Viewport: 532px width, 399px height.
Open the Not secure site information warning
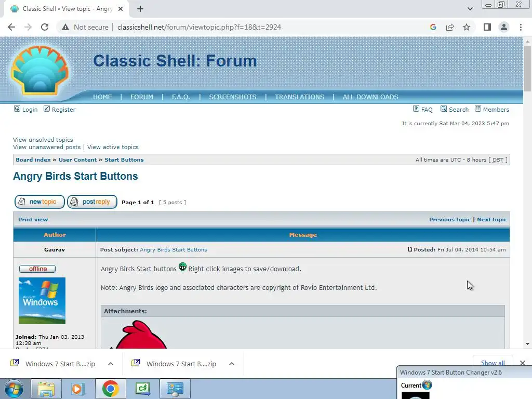point(85,27)
